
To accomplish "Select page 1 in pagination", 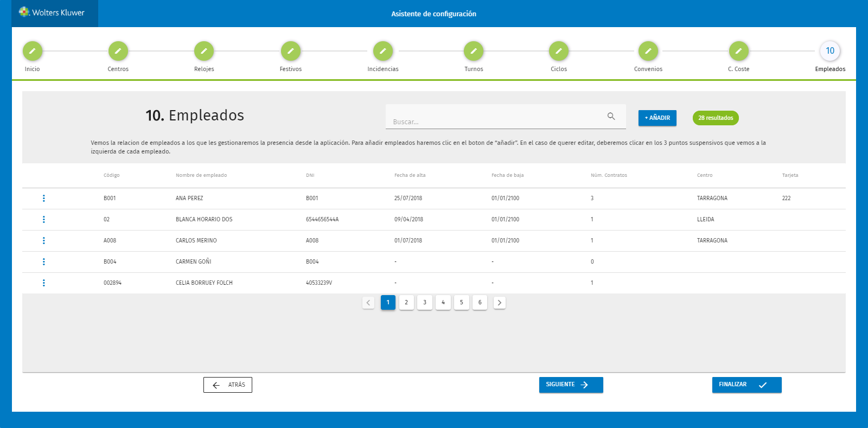I will tap(388, 303).
